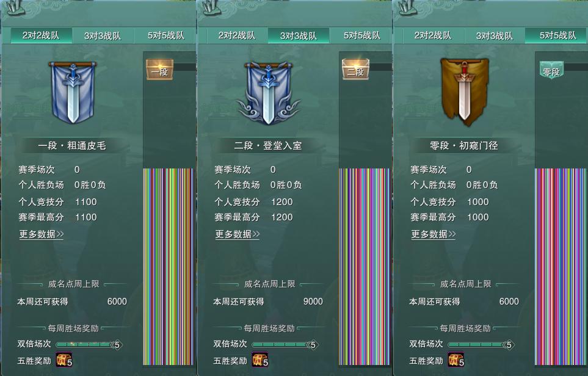The width and height of the screenshot is (588, 376).
Task: Click the ornate blue sword emblem for 二段
Action: point(268,93)
